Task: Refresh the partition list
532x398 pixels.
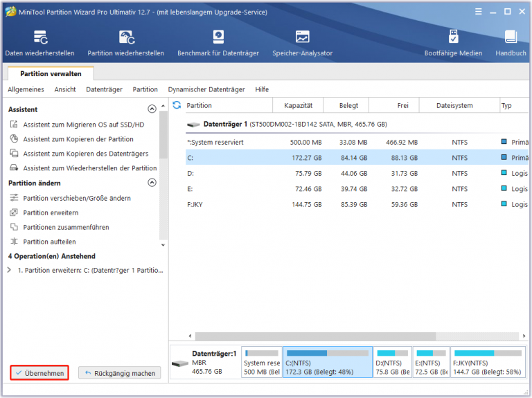Action: tap(177, 105)
